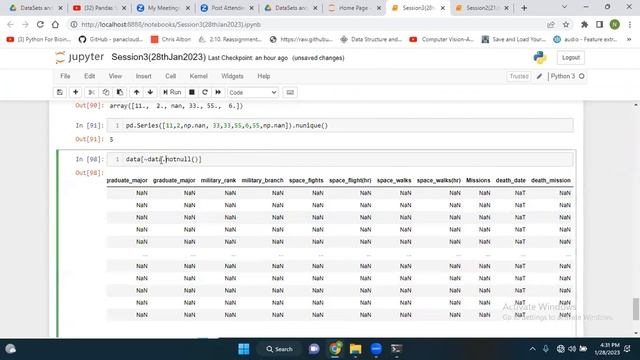Move selected cell up arrow
Screen dimensions: 640x360
136,92
